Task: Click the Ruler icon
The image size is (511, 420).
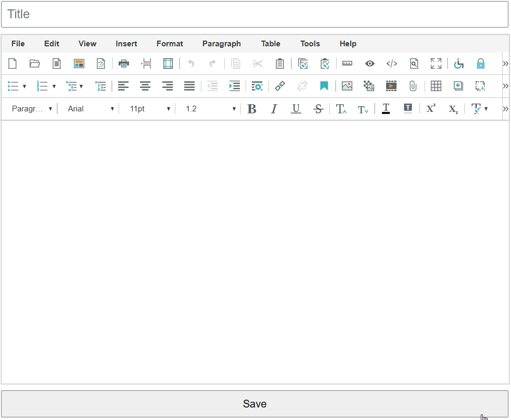Action: coord(347,63)
